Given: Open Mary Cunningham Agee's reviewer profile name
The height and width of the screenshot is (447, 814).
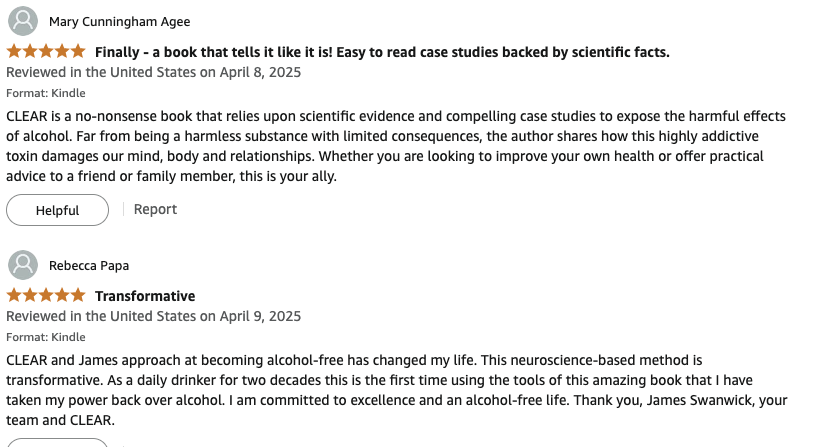Looking at the screenshot, I should tap(119, 22).
